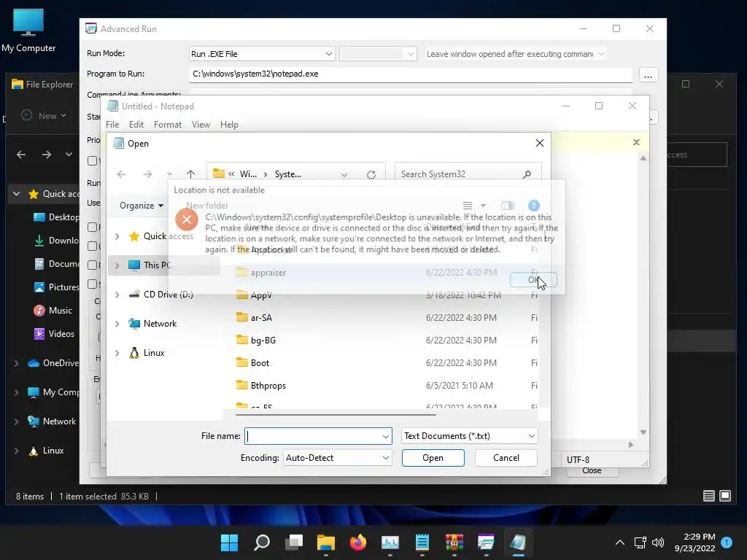Open My Computer desktop icon
Viewport: 747px width, 560px height.
(28, 31)
